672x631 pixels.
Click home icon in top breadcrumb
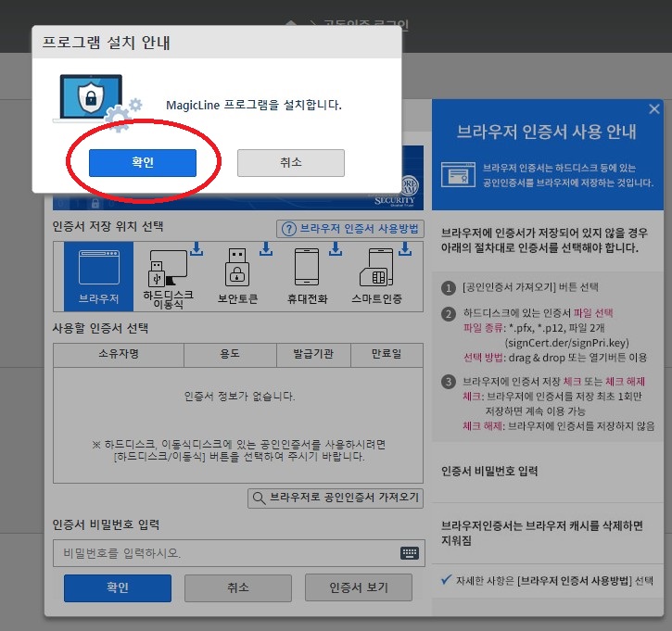291,23
